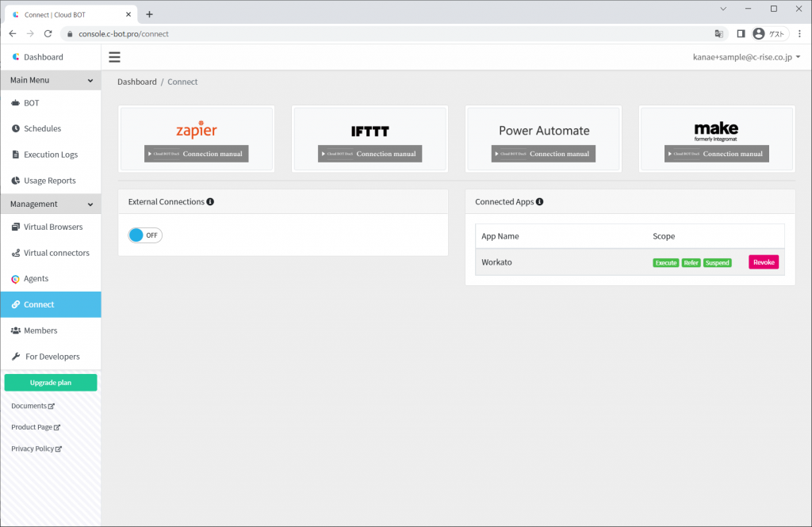The image size is (812, 527).
Task: Click the Execution Logs document icon
Action: pos(16,155)
